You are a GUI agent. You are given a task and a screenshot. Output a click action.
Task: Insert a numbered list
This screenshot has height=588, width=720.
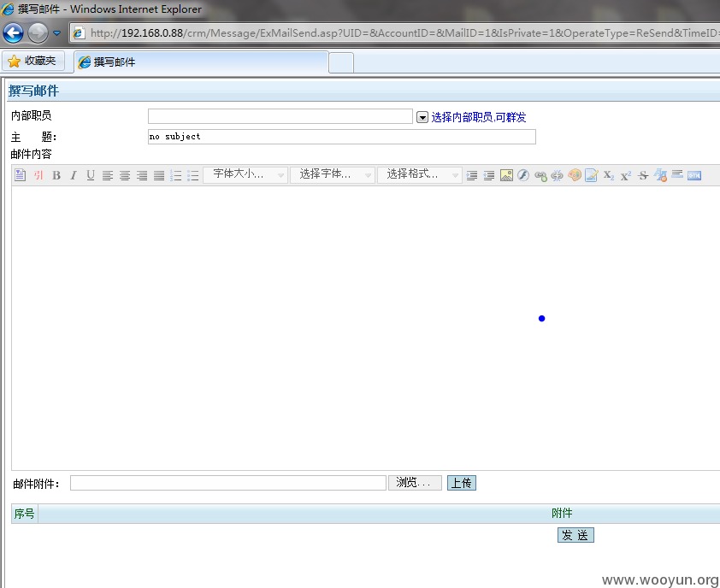tap(176, 175)
